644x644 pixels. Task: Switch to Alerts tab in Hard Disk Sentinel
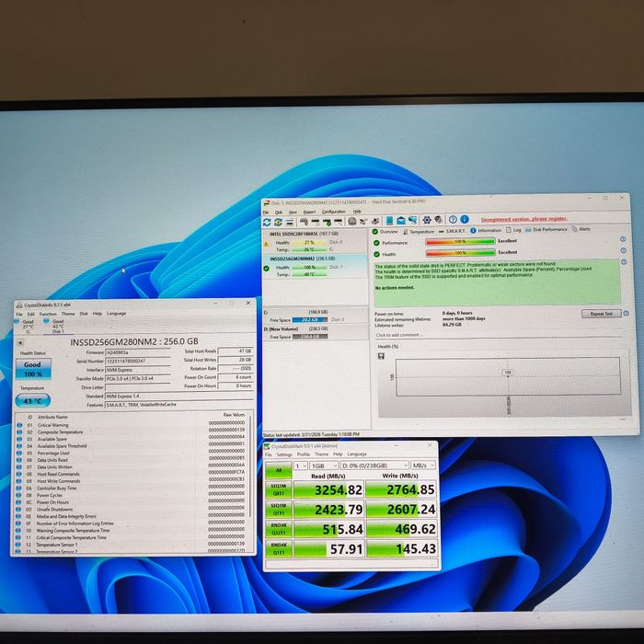(581, 229)
